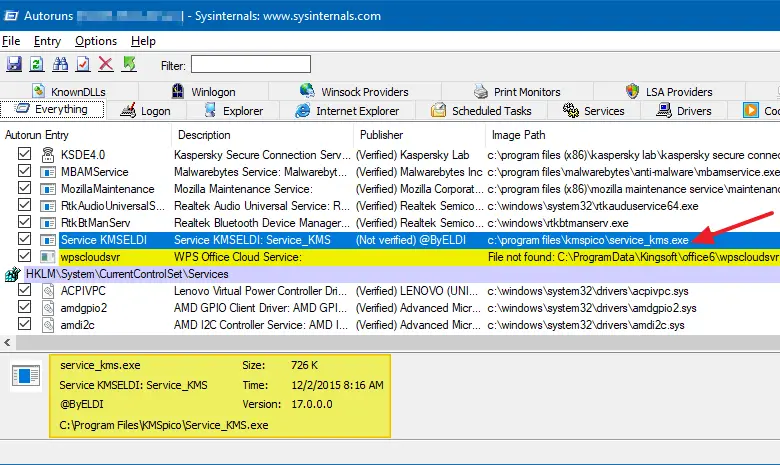This screenshot has height=465, width=780.
Task: Switch to the Internet Explorer tab
Action: (347, 110)
